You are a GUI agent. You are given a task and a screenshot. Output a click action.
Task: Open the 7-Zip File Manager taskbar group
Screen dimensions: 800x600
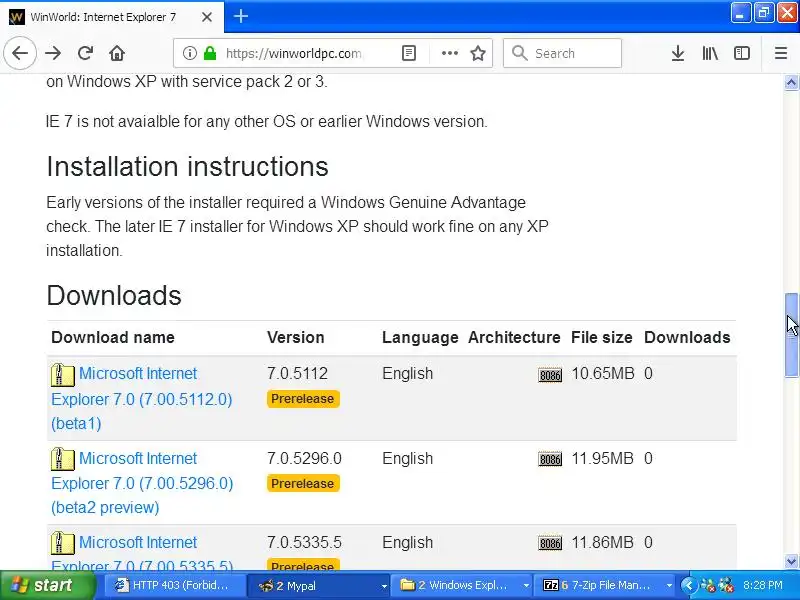(x=604, y=586)
